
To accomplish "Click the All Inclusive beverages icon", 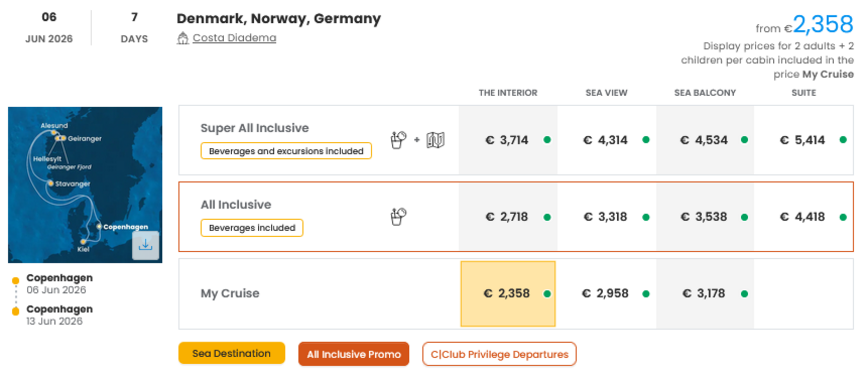I will 398,217.
